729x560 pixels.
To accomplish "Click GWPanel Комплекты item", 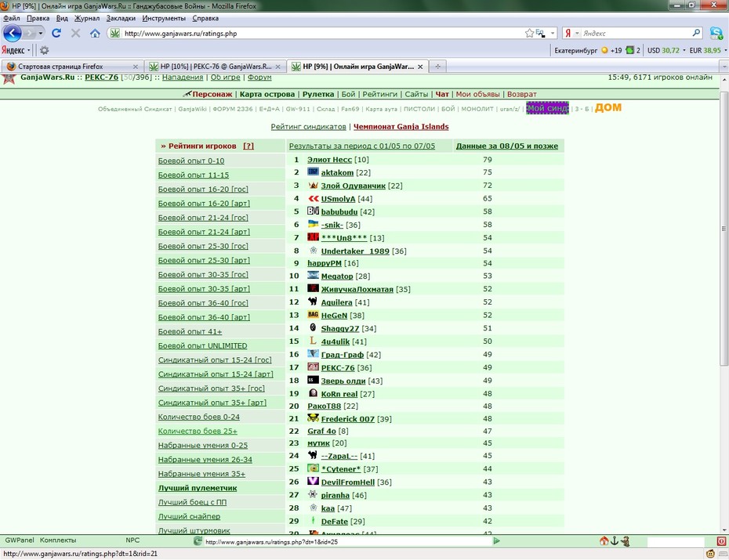I will (58, 540).
